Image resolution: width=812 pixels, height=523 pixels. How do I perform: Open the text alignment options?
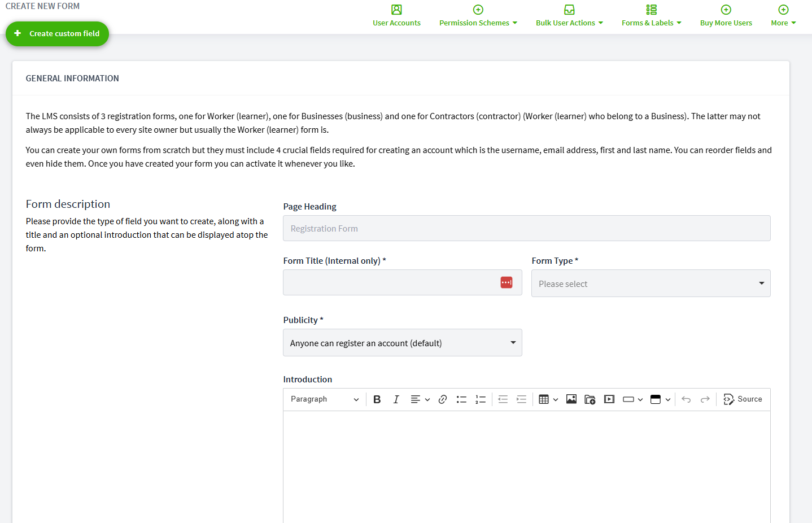[420, 399]
